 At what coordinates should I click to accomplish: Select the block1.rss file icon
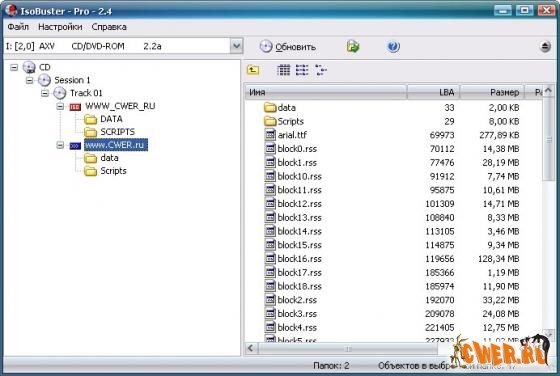click(x=271, y=162)
